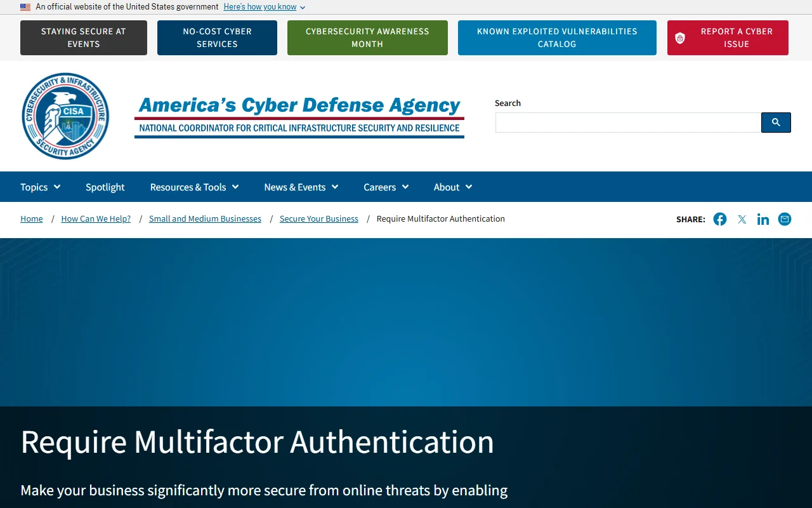The image size is (812, 508).
Task: Click Secure Your Business breadcrumb
Action: coord(319,218)
